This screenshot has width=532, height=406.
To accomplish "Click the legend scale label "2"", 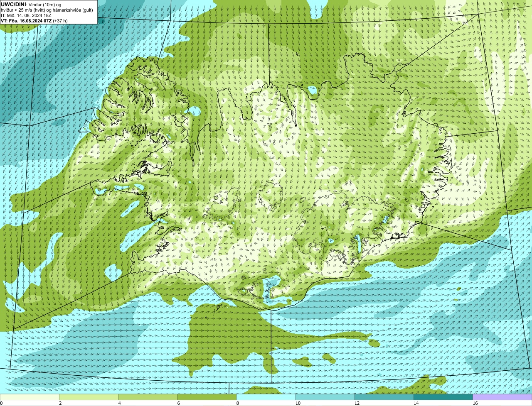I will (x=60, y=403).
